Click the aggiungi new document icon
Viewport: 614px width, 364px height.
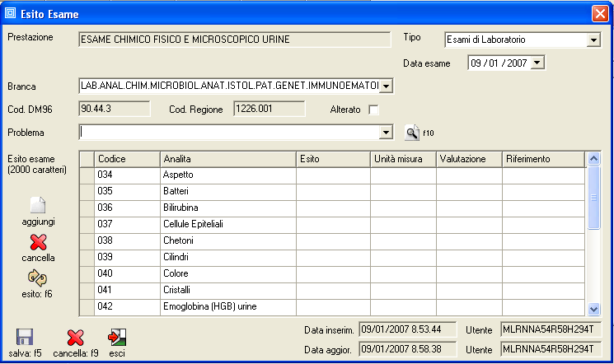[x=38, y=206]
